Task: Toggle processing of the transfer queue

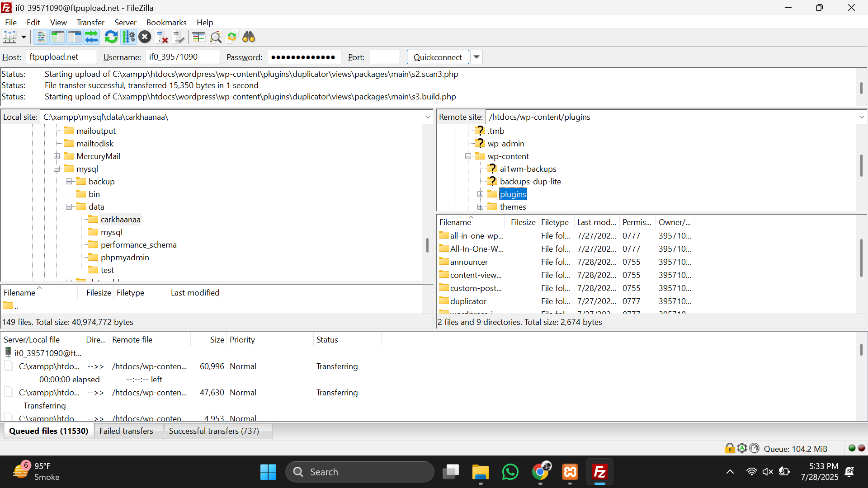Action: click(x=128, y=37)
